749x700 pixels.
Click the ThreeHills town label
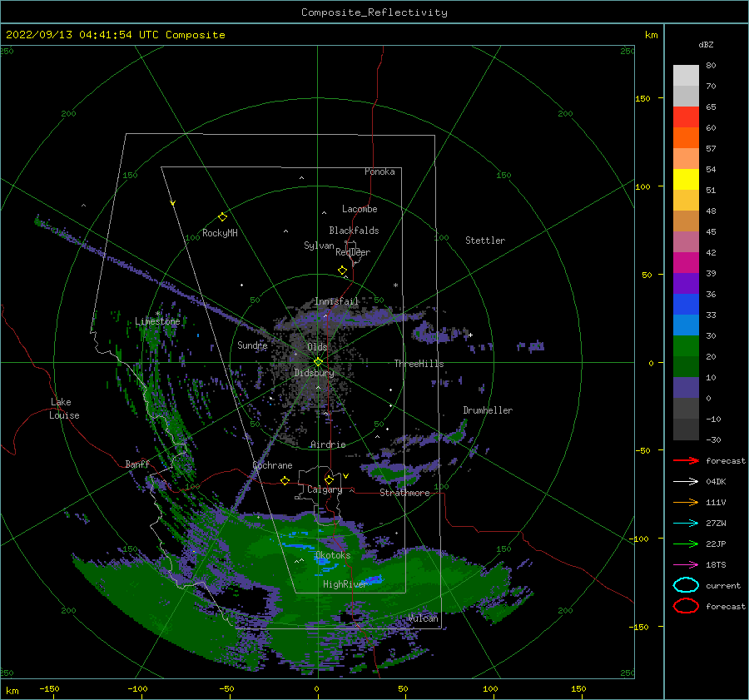coord(419,364)
